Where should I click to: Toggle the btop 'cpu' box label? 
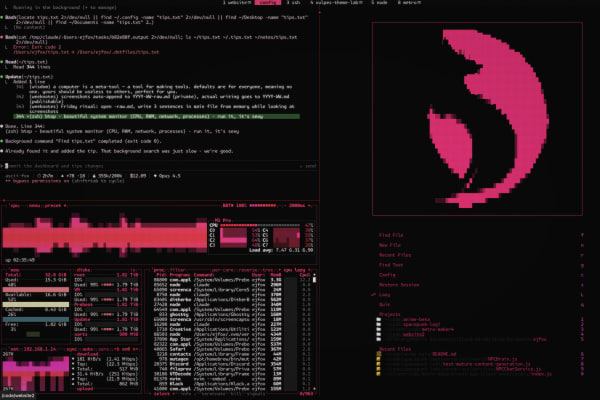click(x=15, y=206)
